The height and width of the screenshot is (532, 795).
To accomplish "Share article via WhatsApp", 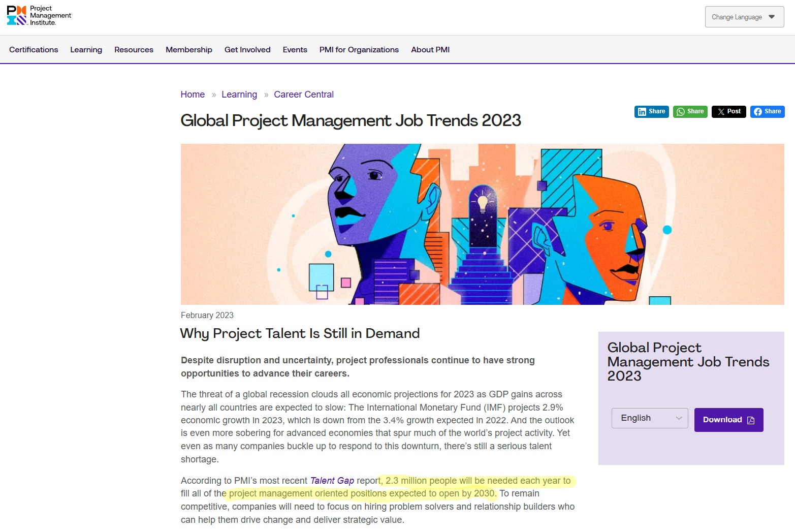I will (x=690, y=112).
